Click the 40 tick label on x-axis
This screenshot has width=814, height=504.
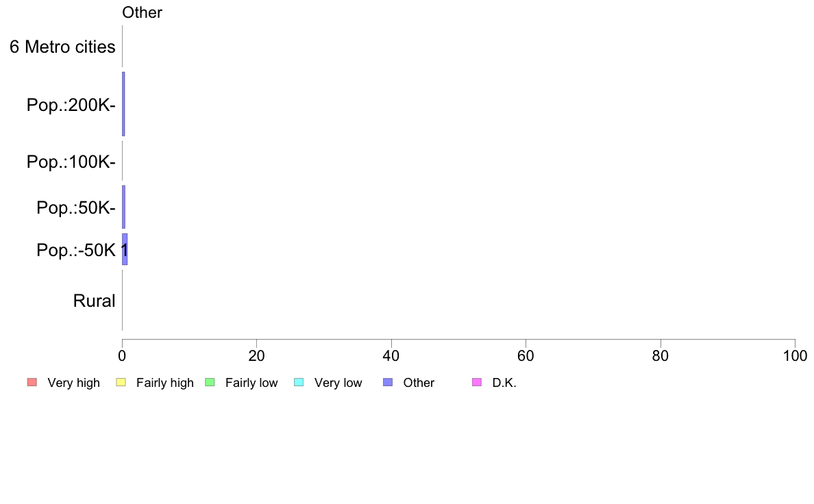tap(391, 356)
